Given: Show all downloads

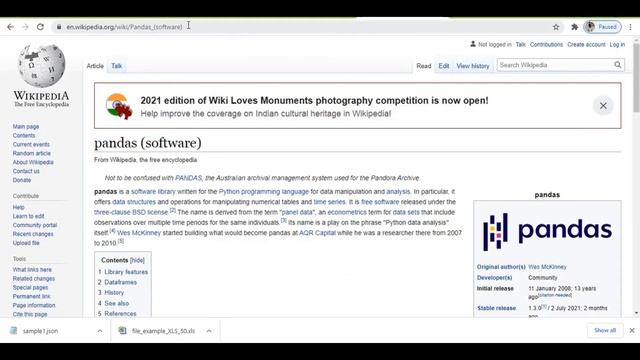Looking at the screenshot, I should 605,330.
